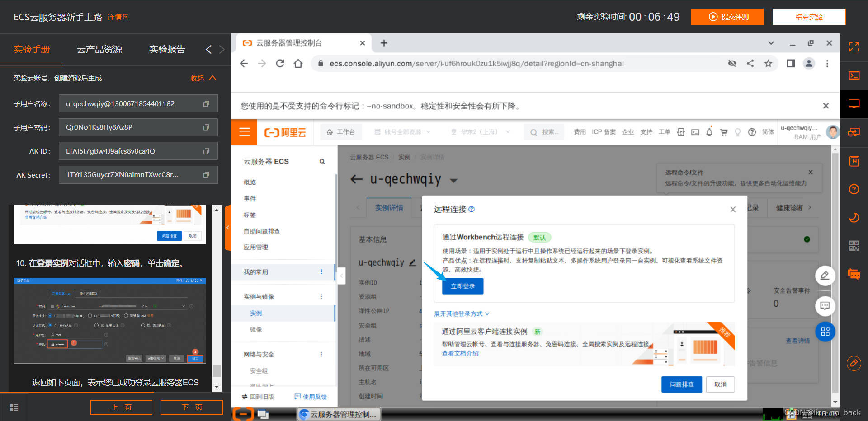
Task: Open the floating feedback chat icon
Action: click(x=825, y=306)
